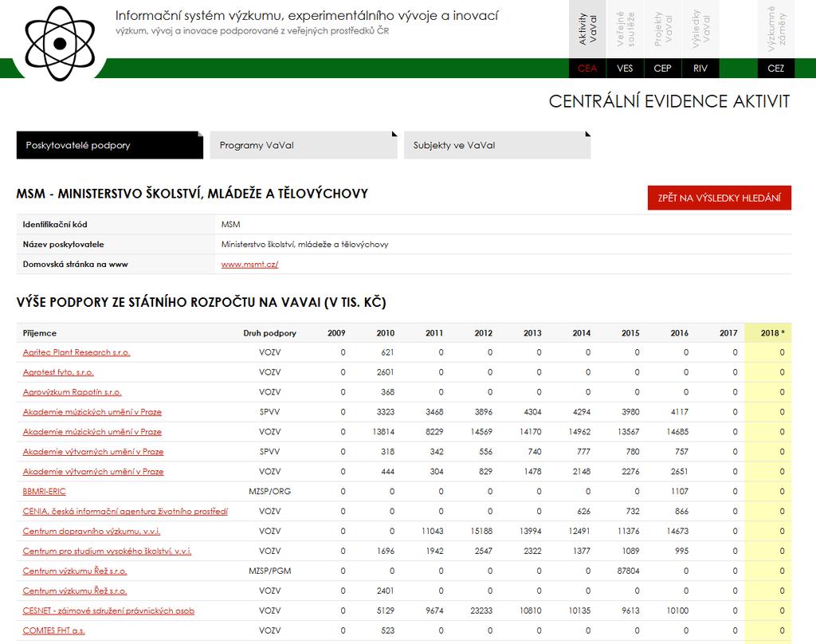Select value 2401 in Centrum výzkumu Řež row
816x644 pixels.
tap(385, 591)
